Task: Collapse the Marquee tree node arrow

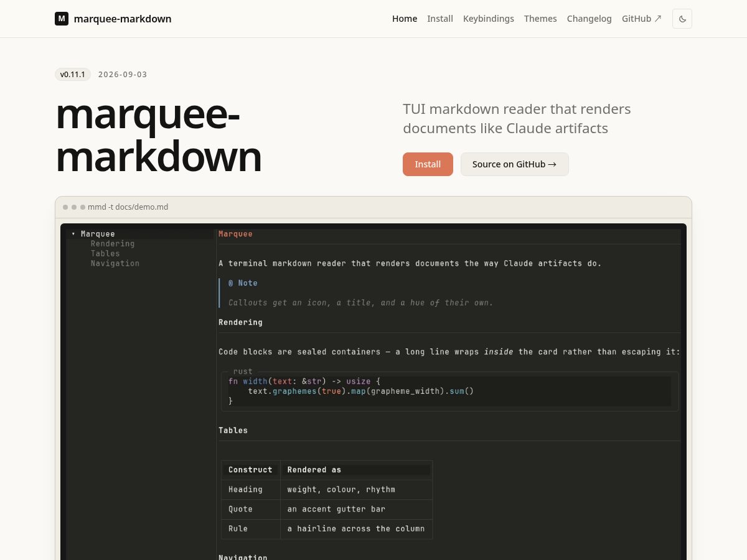Action: (x=73, y=234)
